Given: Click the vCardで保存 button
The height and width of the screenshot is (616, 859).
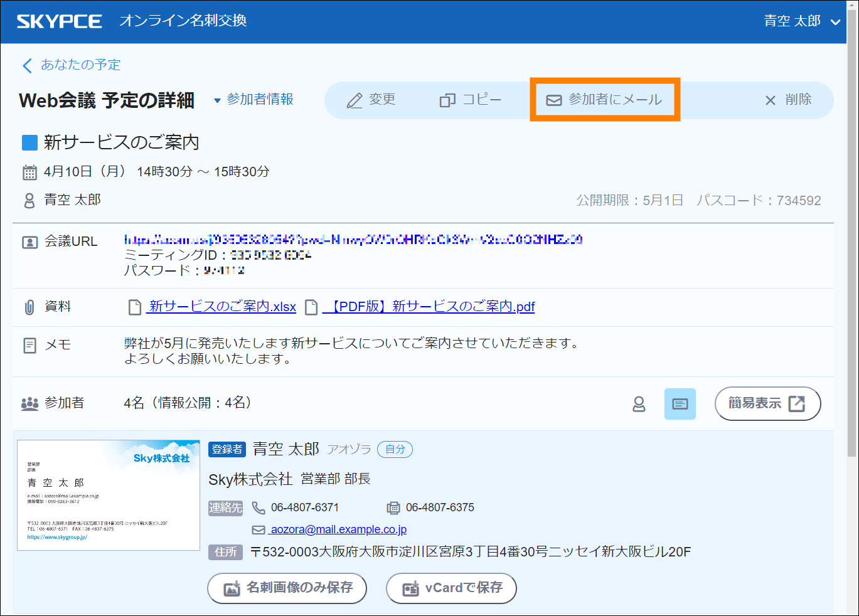Looking at the screenshot, I should tap(451, 588).
